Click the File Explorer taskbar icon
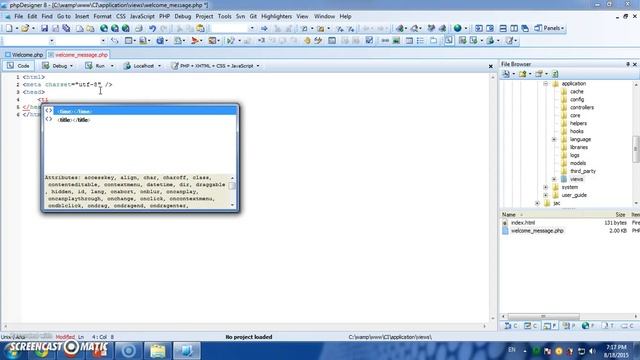The width and height of the screenshot is (640, 360). tap(158, 351)
